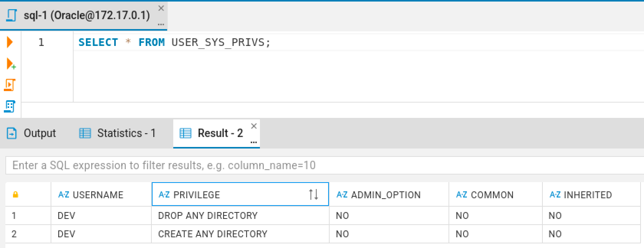
Task: Click the ADMIN_OPTION column header
Action: point(385,195)
